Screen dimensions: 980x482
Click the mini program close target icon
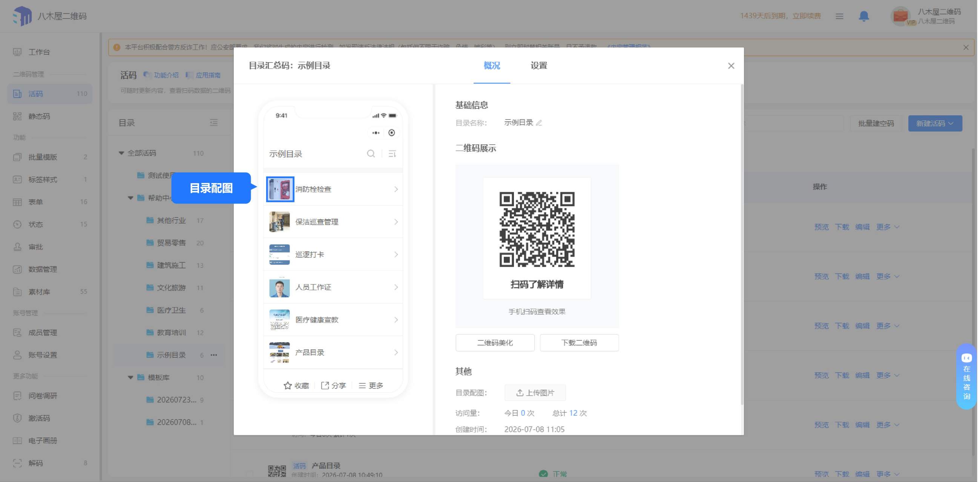tap(391, 133)
